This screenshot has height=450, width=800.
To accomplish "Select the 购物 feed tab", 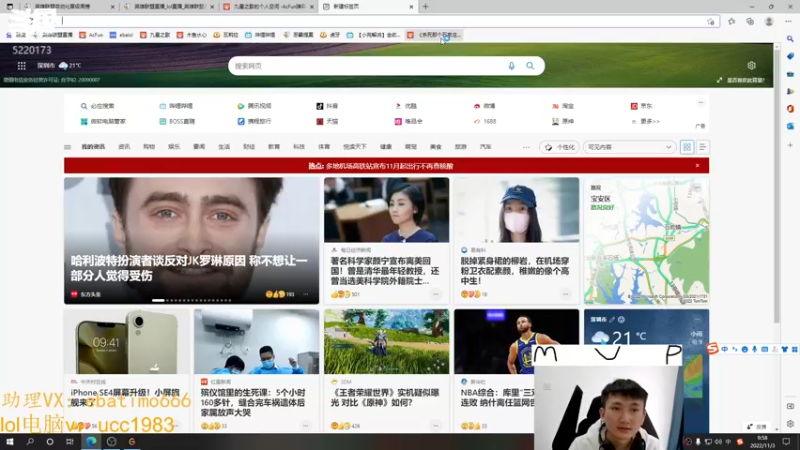I will pos(149,147).
